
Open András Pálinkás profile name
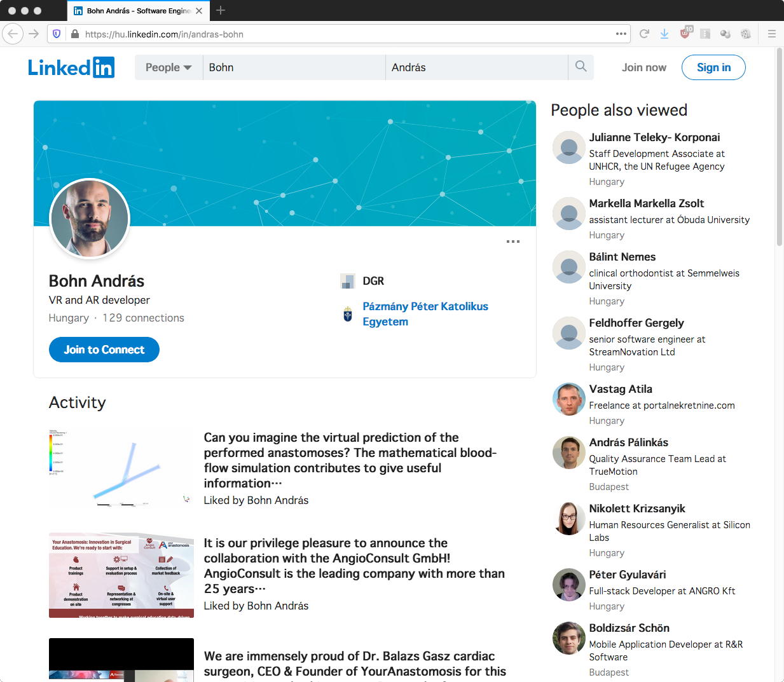629,442
